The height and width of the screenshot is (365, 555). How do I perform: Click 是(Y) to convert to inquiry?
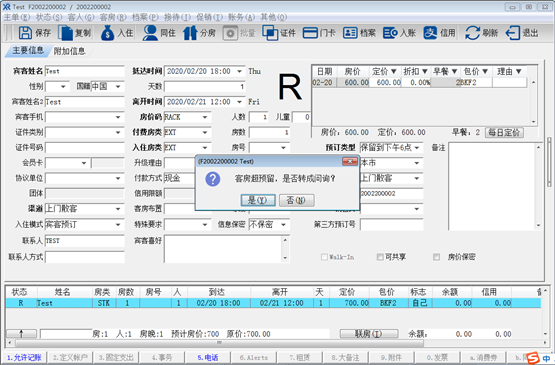(258, 200)
